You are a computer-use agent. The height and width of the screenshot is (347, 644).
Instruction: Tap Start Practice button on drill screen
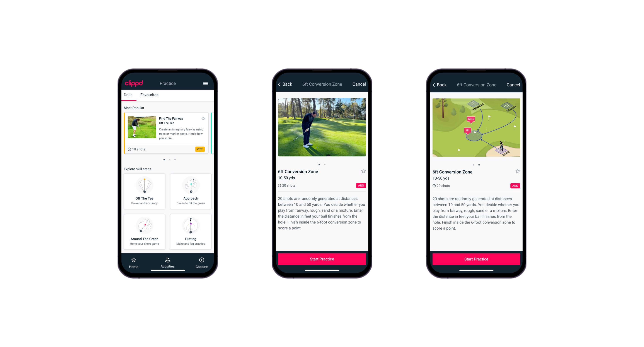(x=322, y=259)
